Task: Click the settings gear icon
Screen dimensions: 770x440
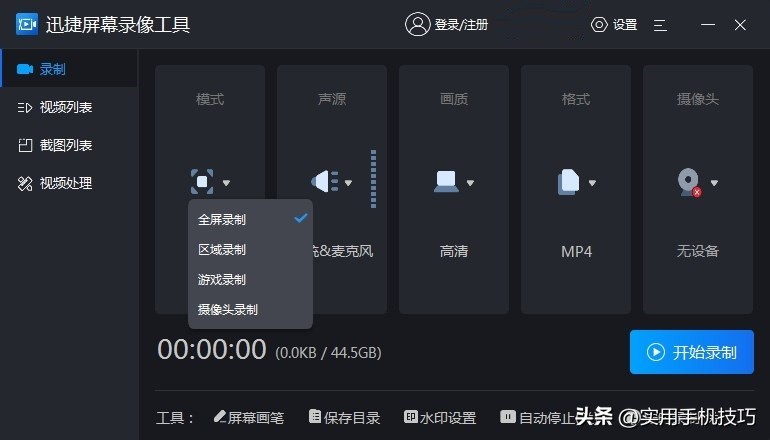Action: pos(599,25)
